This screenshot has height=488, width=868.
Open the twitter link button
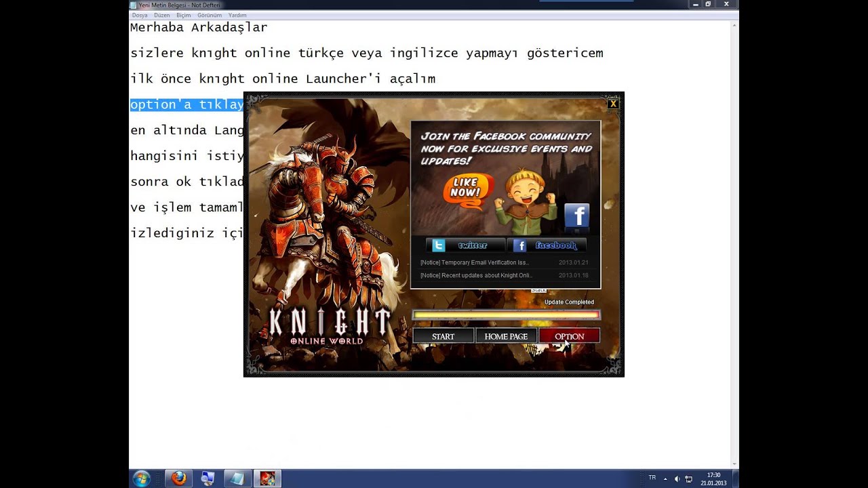click(465, 245)
